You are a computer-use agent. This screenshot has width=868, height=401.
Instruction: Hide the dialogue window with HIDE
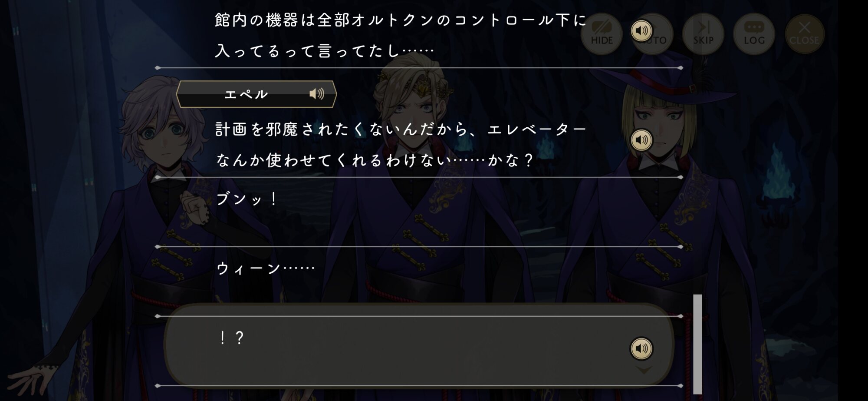(x=602, y=34)
